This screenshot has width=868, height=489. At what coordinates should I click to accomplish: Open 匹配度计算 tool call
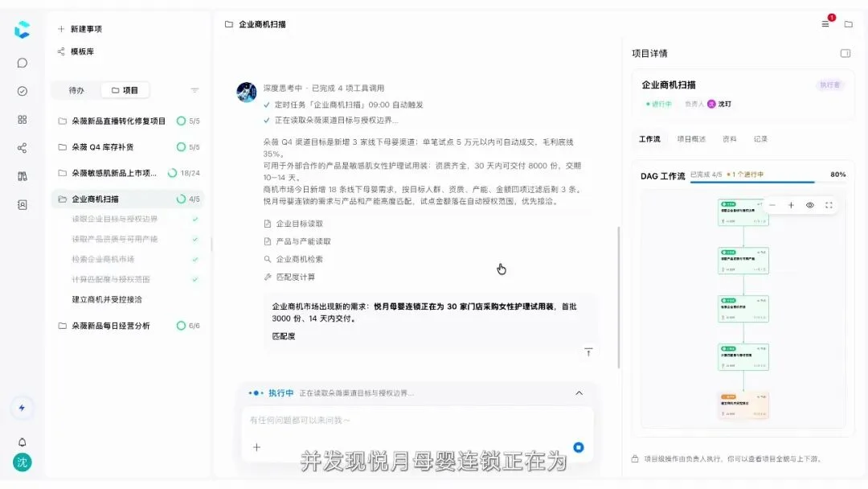coord(289,277)
